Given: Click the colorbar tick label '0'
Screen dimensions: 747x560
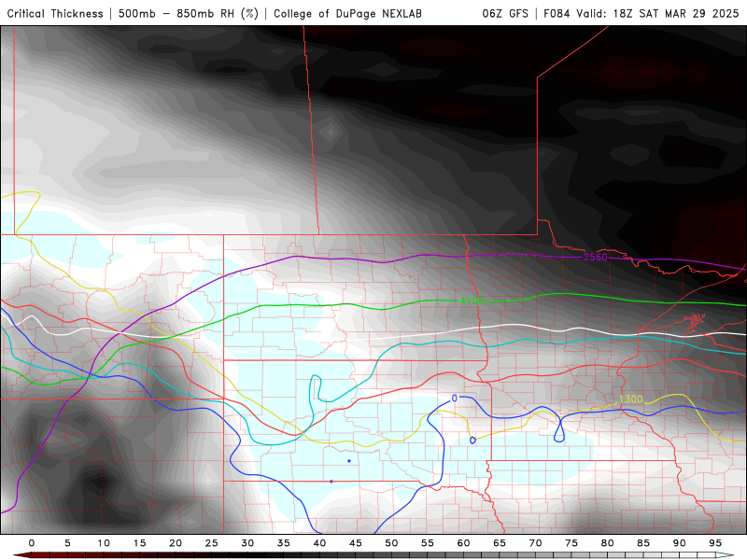Looking at the screenshot, I should tap(32, 543).
